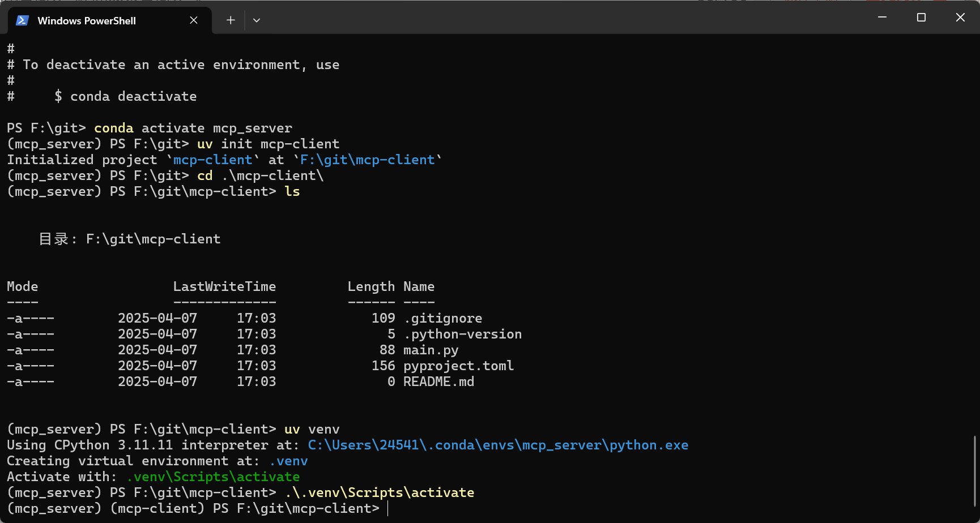Click the '.gitignore' file name
980x523 pixels.
443,318
